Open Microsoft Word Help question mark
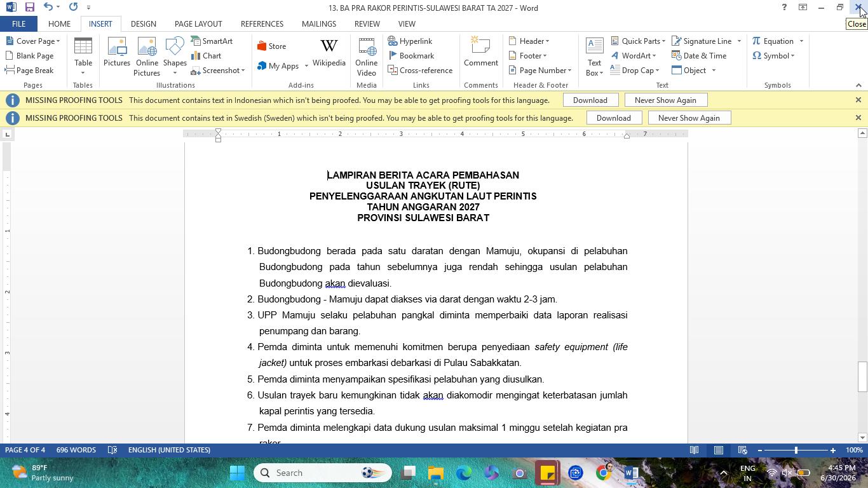This screenshot has width=868, height=488. (784, 8)
